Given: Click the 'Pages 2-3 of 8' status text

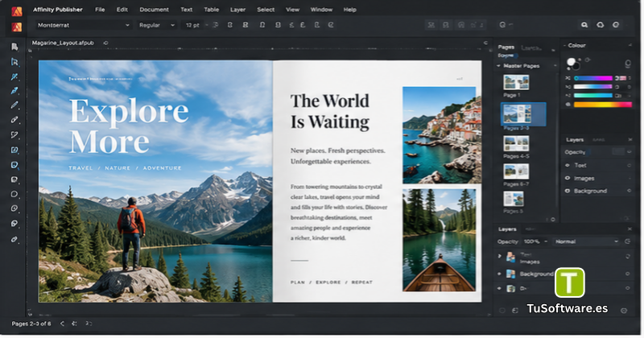Looking at the screenshot, I should [x=31, y=324].
